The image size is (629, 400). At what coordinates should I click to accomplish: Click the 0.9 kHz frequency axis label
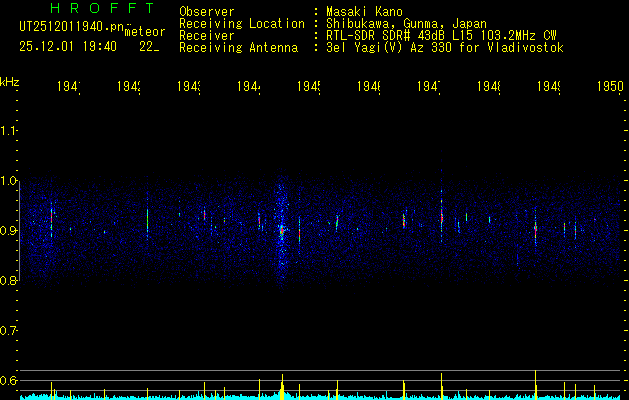(9, 230)
